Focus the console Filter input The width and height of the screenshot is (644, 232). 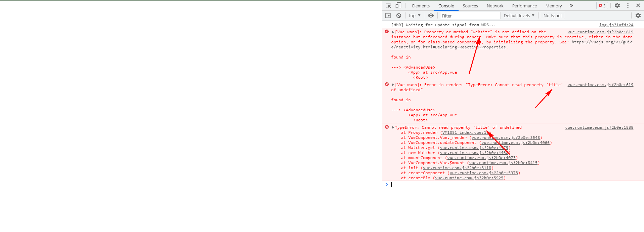tap(470, 16)
